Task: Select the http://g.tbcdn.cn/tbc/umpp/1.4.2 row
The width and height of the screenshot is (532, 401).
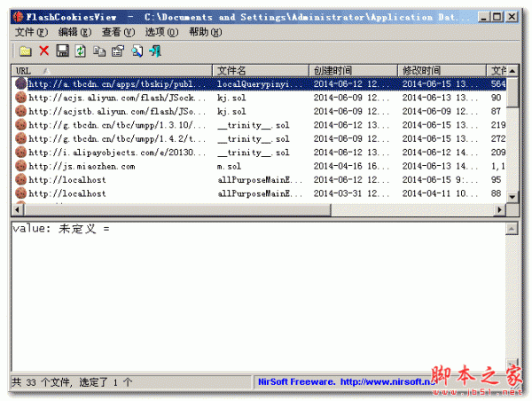Action: (260, 138)
